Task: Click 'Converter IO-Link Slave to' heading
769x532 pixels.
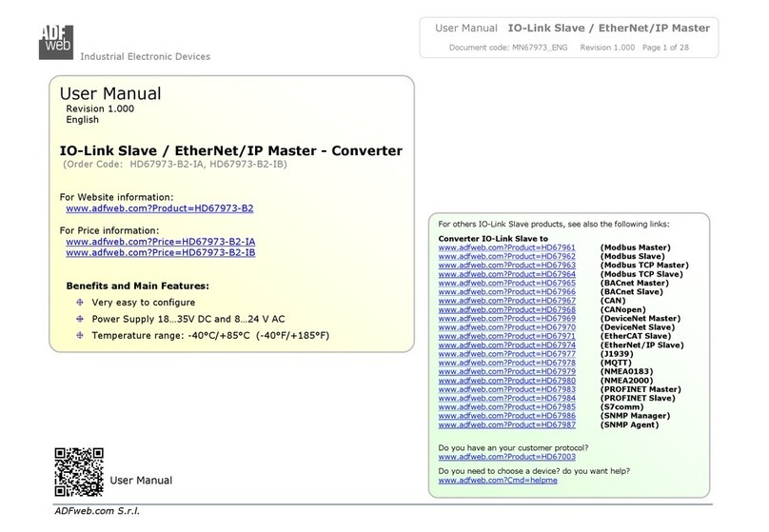Action: 493,239
